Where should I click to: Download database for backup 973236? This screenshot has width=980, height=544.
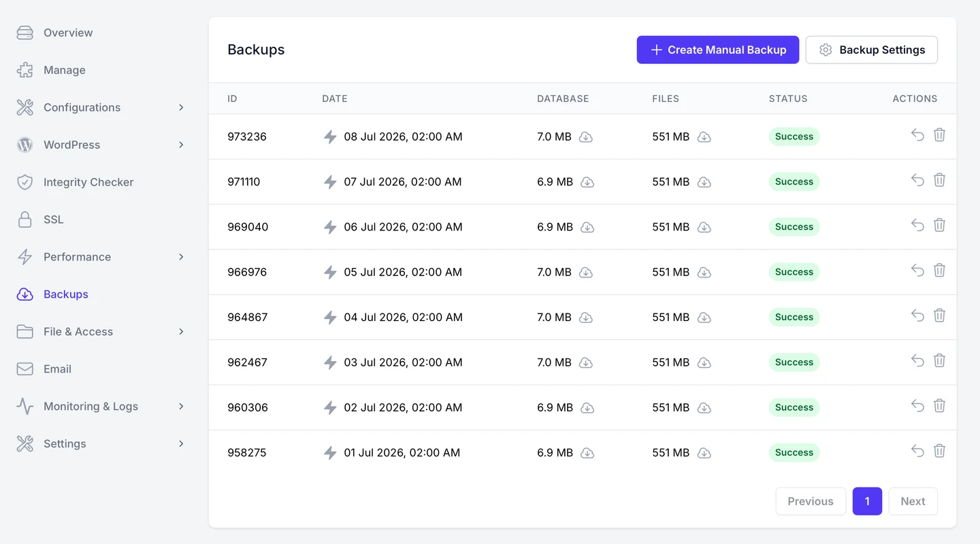tap(585, 137)
